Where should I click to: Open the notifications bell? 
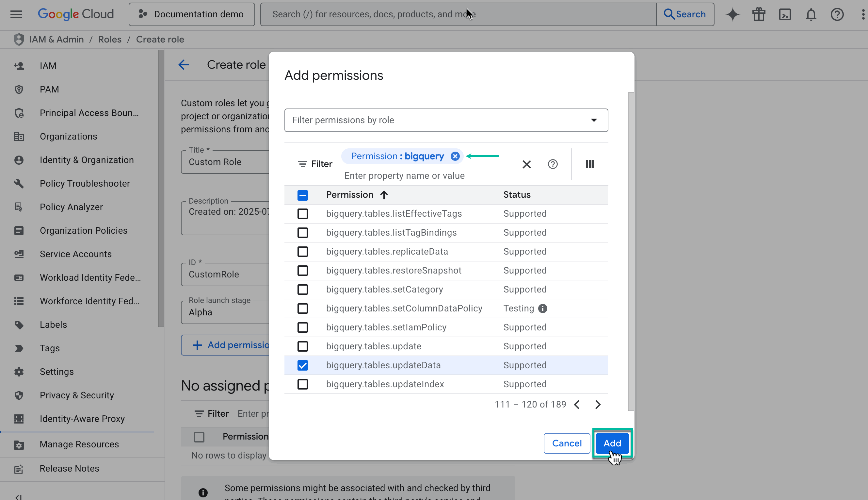tap(811, 14)
